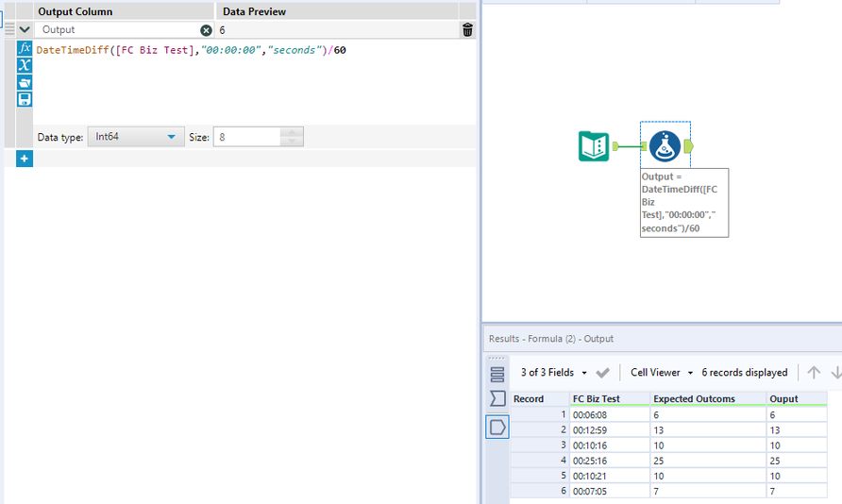
Task: Click cell 00:10:21 in FC Biz Test
Action: (610, 476)
